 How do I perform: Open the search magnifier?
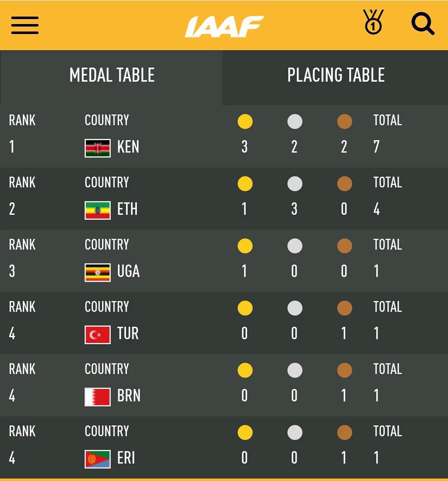coord(422,24)
